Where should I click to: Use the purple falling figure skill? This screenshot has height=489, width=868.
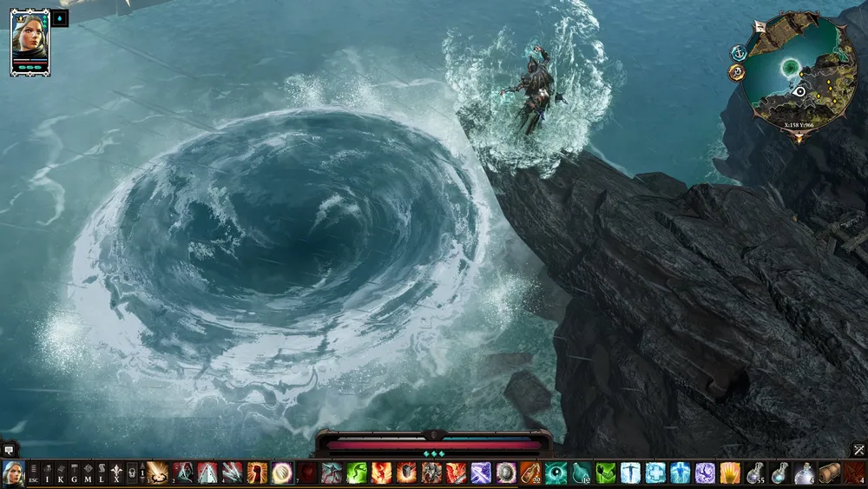pos(705,473)
